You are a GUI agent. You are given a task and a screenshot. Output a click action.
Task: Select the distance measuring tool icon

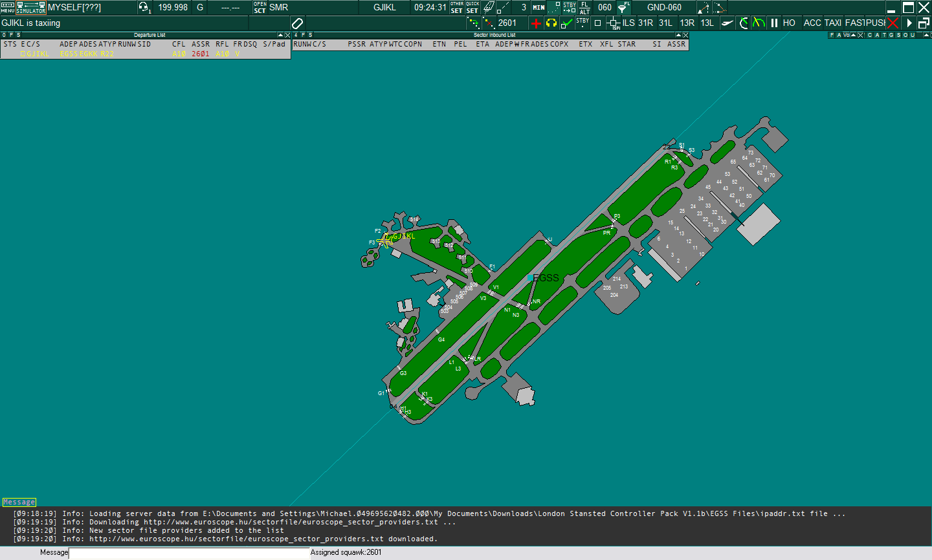(704, 8)
